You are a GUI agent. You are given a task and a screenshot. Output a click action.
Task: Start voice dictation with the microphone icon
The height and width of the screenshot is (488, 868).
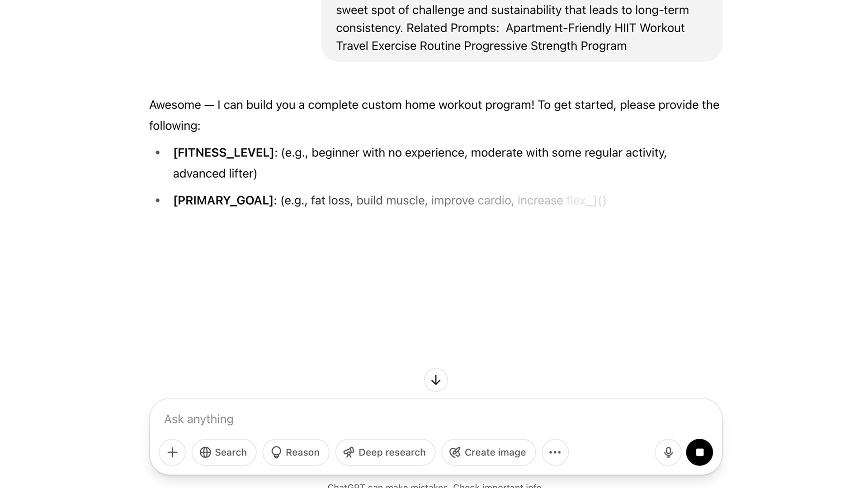668,452
